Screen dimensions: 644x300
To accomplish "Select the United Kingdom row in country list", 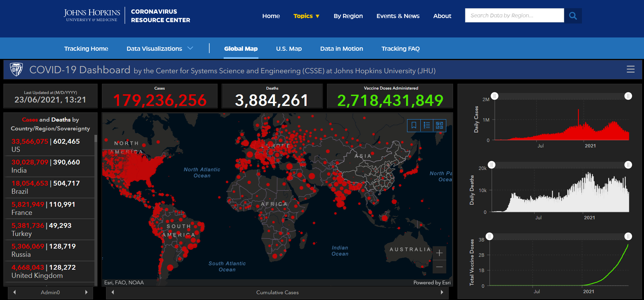I will (x=49, y=271).
